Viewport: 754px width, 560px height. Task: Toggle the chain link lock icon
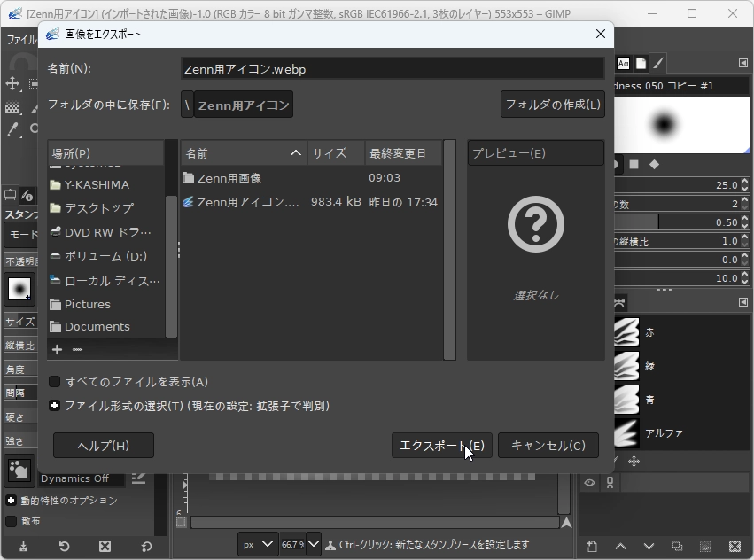coord(610,483)
